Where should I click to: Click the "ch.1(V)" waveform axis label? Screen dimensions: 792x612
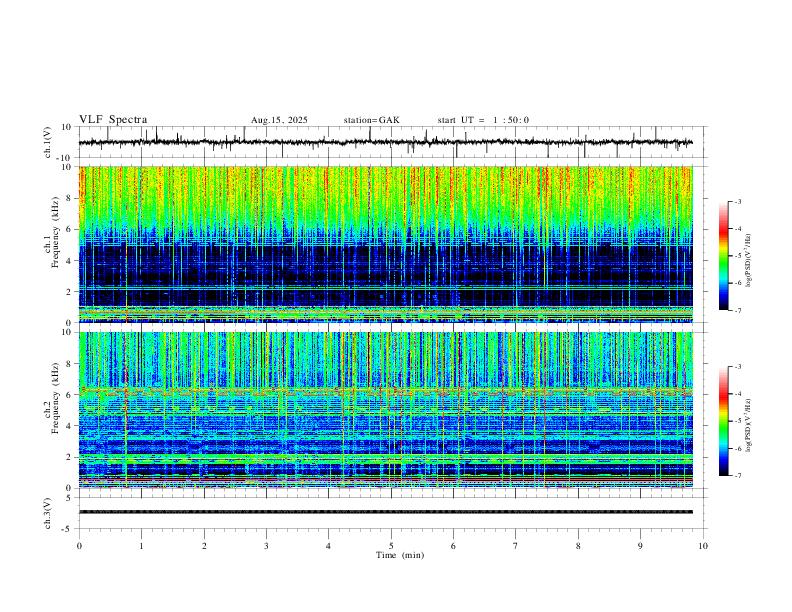[48, 142]
